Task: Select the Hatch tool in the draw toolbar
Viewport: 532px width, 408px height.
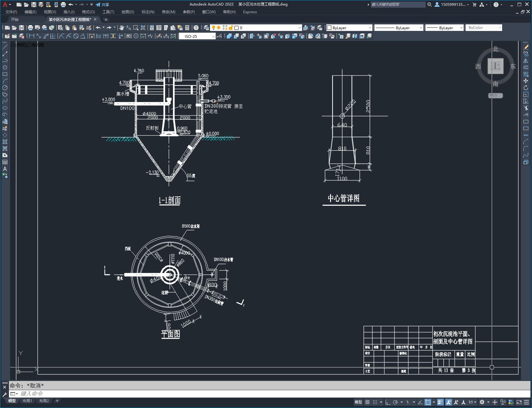Action: coord(5,142)
